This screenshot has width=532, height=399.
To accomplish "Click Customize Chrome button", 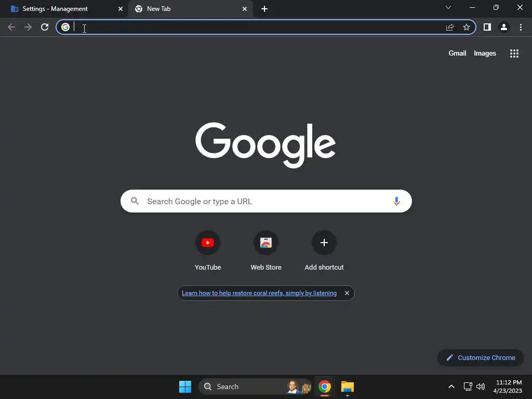I will coord(481,357).
